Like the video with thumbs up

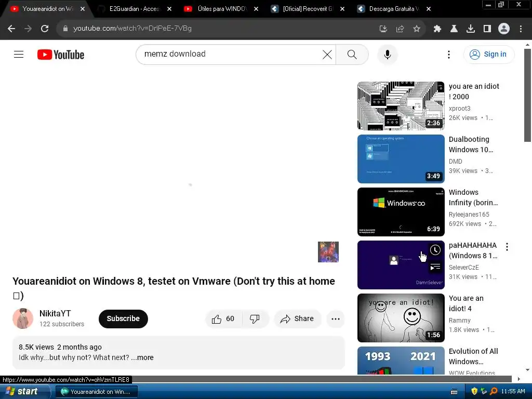pyautogui.click(x=223, y=319)
